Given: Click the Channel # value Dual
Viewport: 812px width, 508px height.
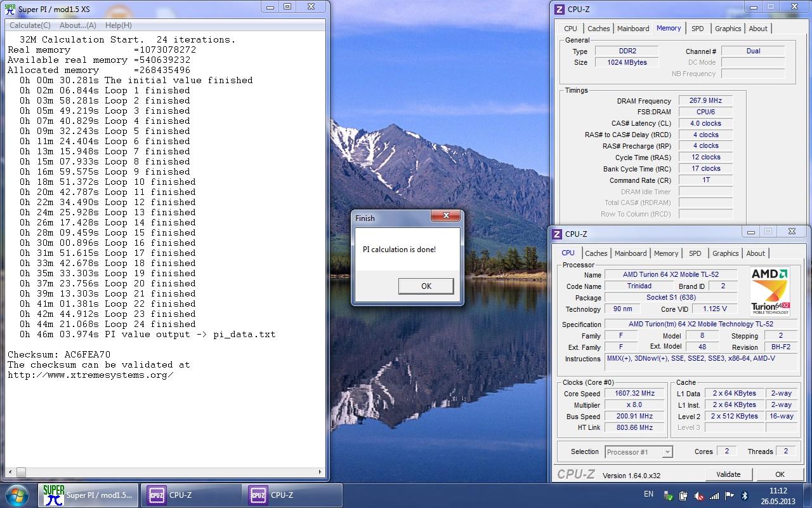Looking at the screenshot, I should pos(753,51).
